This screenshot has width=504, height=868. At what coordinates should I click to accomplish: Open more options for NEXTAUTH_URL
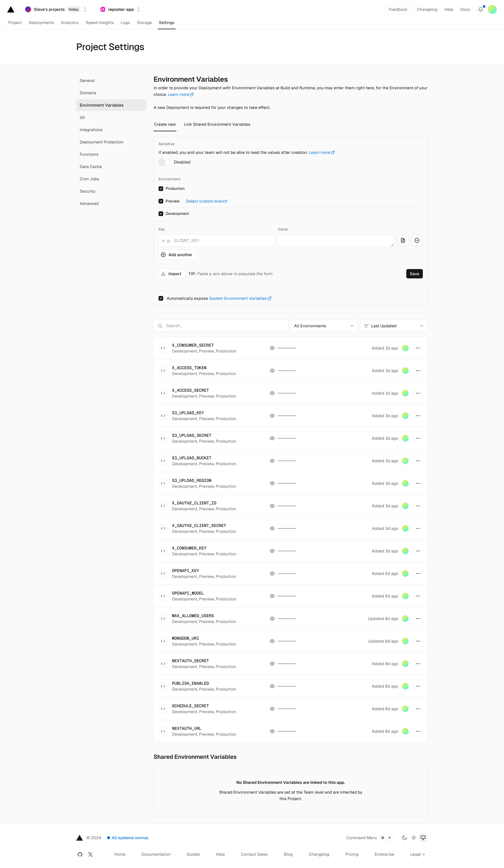click(x=418, y=731)
